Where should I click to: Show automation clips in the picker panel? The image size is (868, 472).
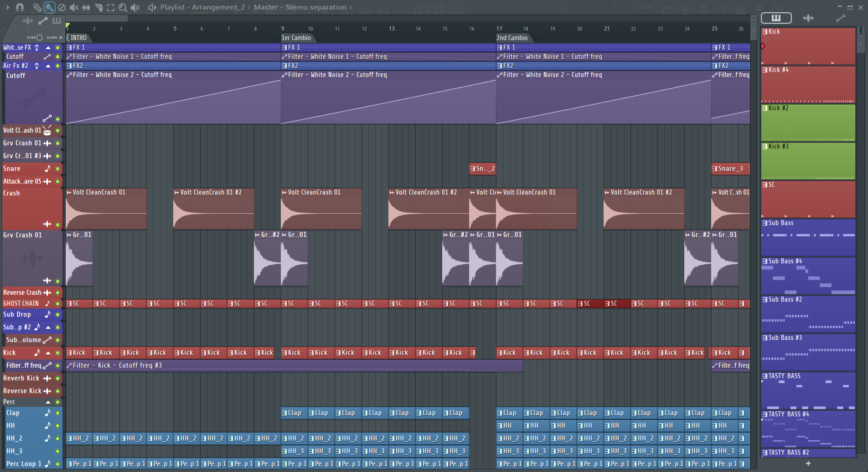coord(841,18)
